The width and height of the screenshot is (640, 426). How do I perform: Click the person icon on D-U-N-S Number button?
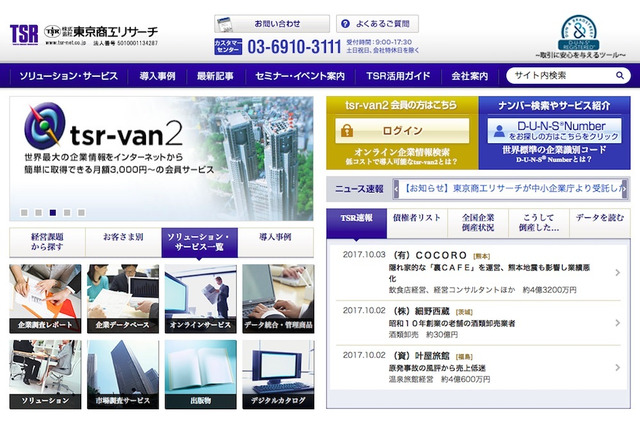(499, 131)
